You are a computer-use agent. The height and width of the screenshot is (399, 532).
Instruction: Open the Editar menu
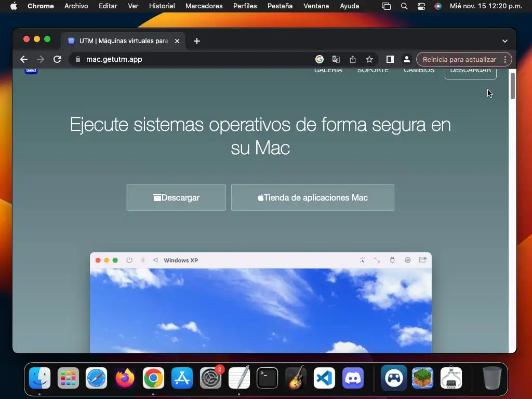point(108,6)
